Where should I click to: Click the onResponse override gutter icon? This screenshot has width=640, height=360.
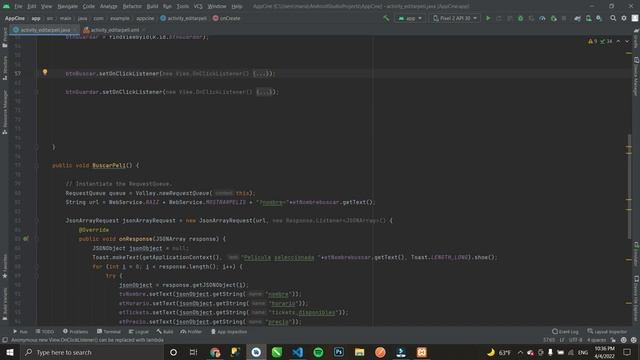26,239
